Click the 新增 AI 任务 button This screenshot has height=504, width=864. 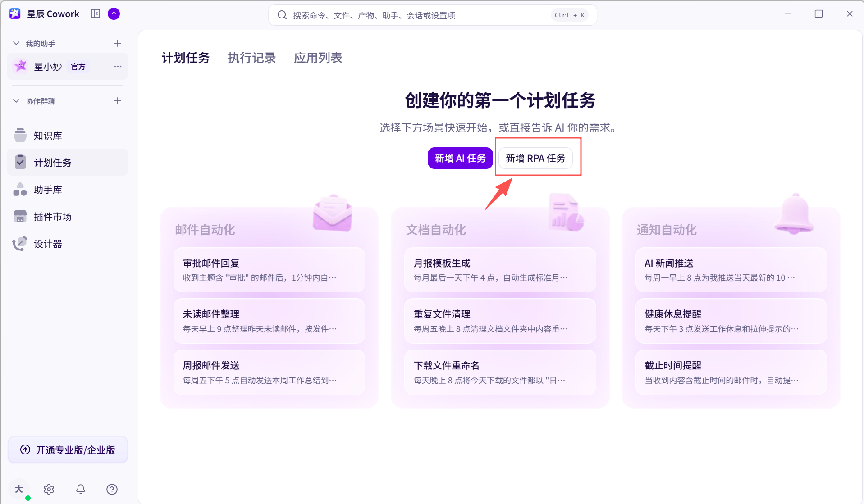460,158
